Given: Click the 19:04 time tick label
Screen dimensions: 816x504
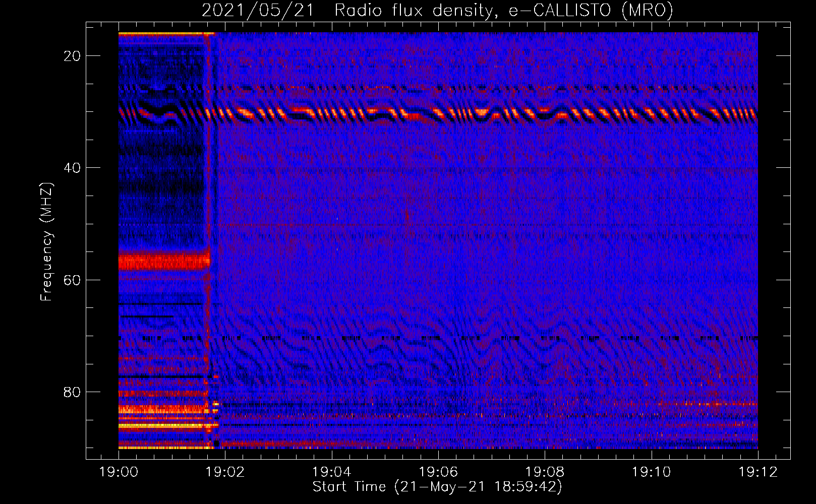Looking at the screenshot, I should coord(332,472).
